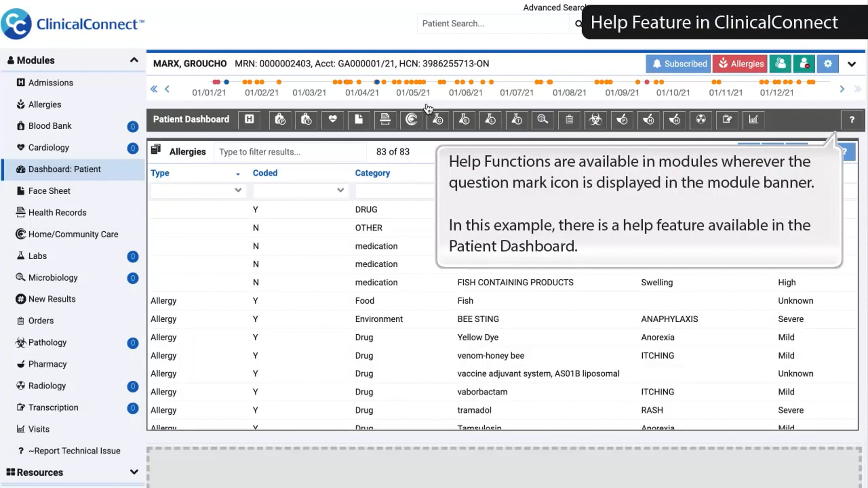Open Face Sheet module in sidebar
The image size is (868, 488).
point(73,191)
